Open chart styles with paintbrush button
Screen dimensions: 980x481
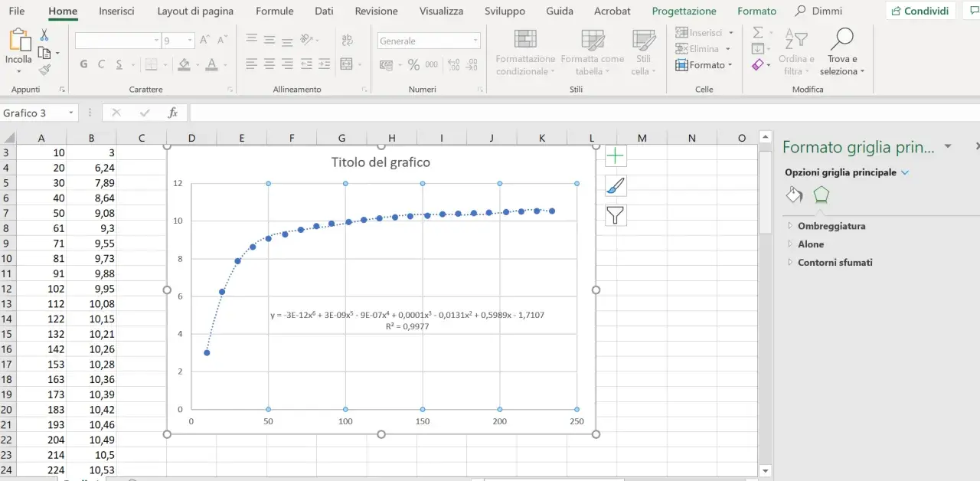[x=616, y=185]
